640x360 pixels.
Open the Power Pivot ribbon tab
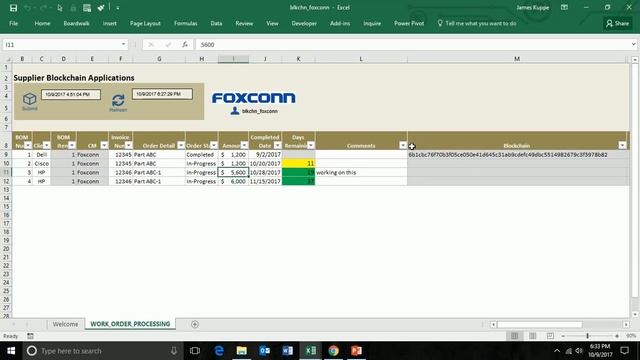(x=409, y=23)
